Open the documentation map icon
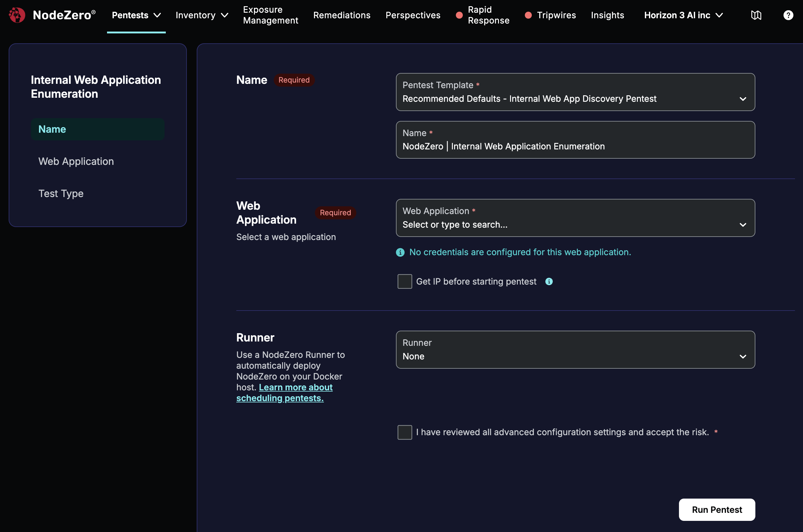The image size is (803, 532). click(x=756, y=15)
